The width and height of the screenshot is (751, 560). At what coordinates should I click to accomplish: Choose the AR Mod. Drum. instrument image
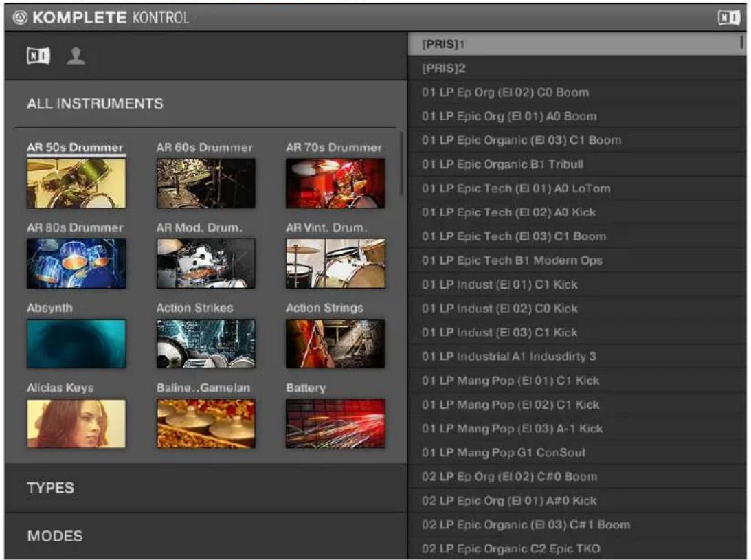206,263
